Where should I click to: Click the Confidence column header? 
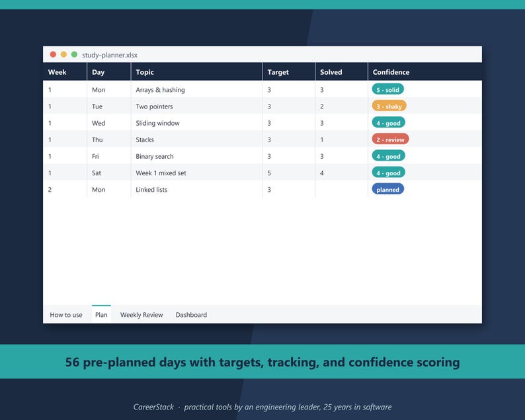coord(425,72)
